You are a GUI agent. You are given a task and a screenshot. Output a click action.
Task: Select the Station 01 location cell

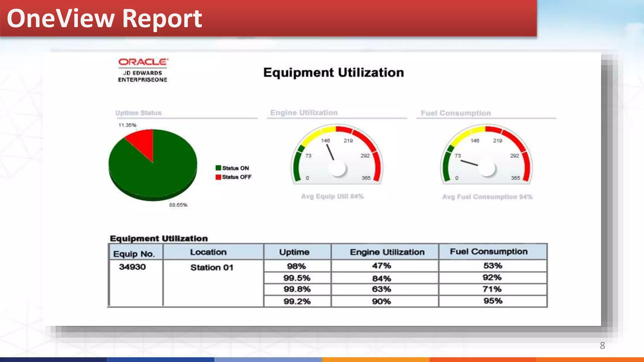212,267
